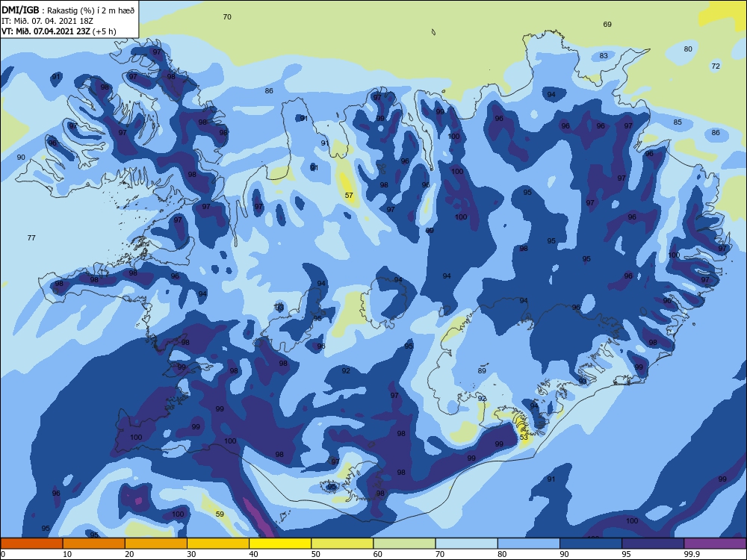Click the pale yellow 50–60 legend swatch
Image resolution: width=747 pixels, height=560 pixels.
[342, 544]
